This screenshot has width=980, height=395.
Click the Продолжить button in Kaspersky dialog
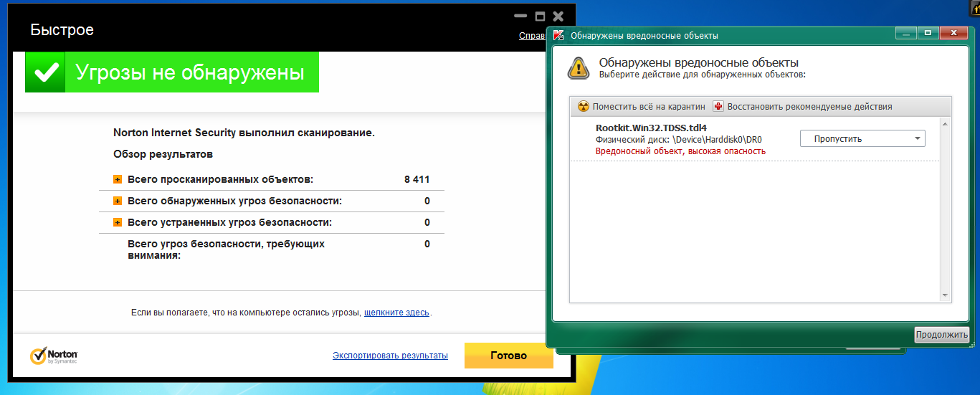pyautogui.click(x=941, y=335)
